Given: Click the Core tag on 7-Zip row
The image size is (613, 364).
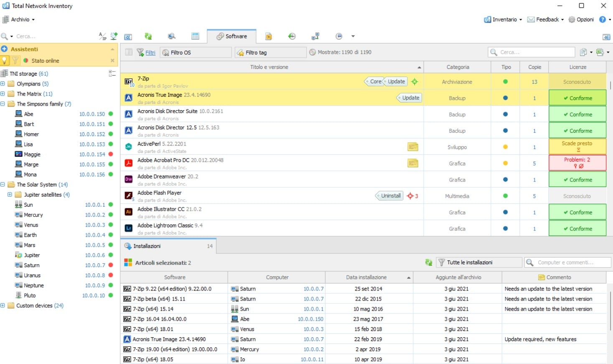Looking at the screenshot, I should [x=374, y=81].
